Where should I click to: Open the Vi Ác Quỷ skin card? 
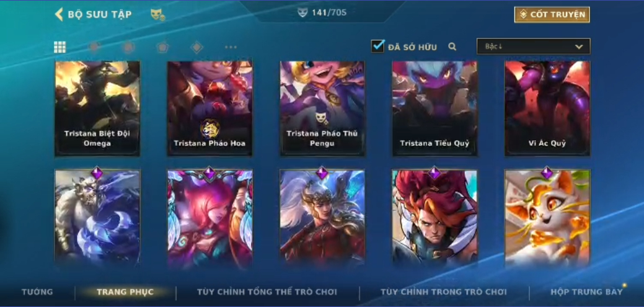click(547, 109)
